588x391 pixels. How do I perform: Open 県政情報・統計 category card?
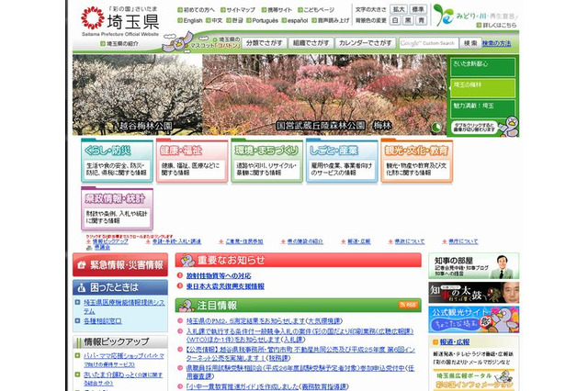tap(117, 208)
